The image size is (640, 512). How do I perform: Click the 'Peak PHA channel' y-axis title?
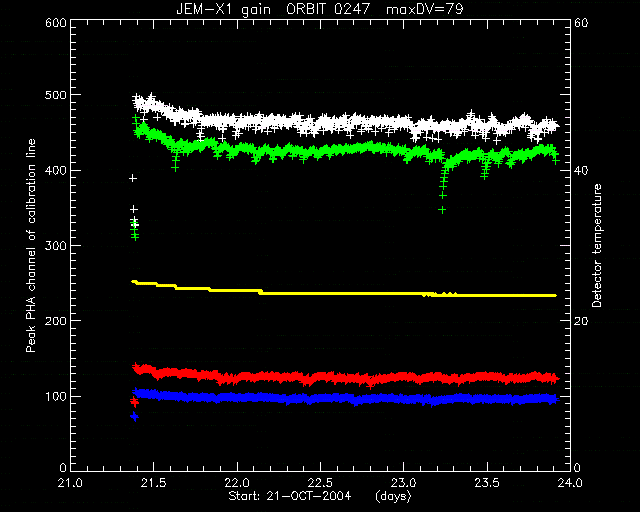click(31, 245)
